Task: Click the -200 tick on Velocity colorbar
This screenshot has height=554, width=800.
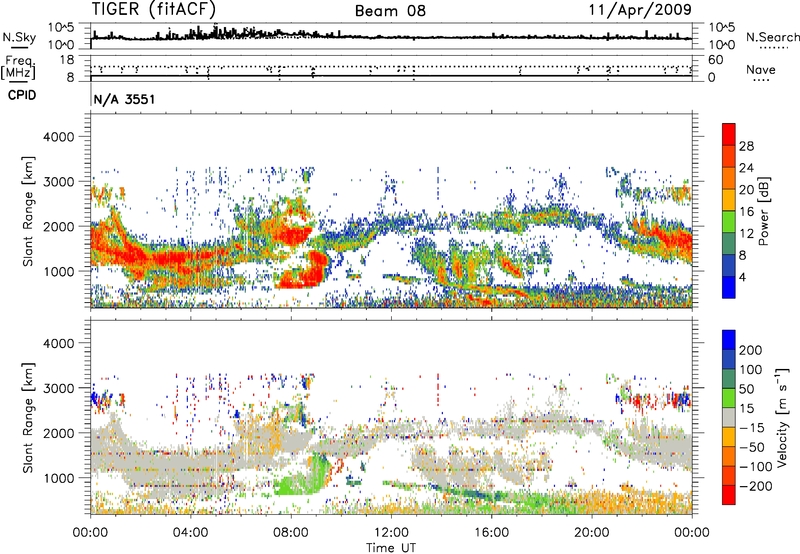Action: point(756,486)
